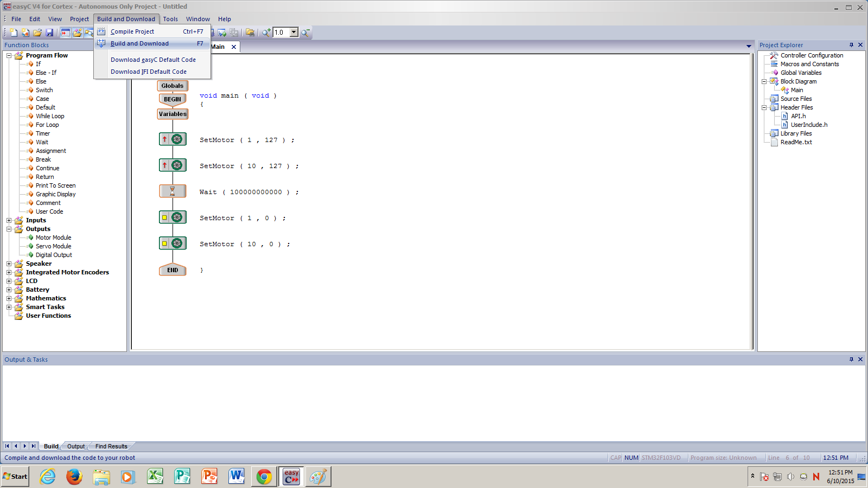Select the Variables block in the flowchart
Screen dimensions: 868x488
pos(173,114)
